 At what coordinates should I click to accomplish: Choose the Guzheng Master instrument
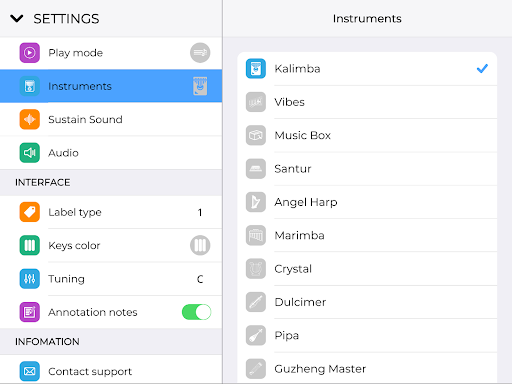[367, 368]
